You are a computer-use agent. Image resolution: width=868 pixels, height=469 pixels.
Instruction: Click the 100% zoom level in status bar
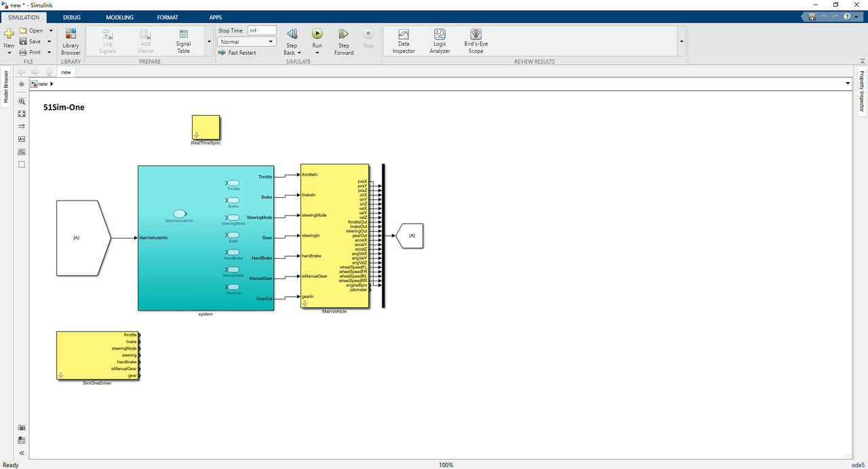tap(446, 465)
